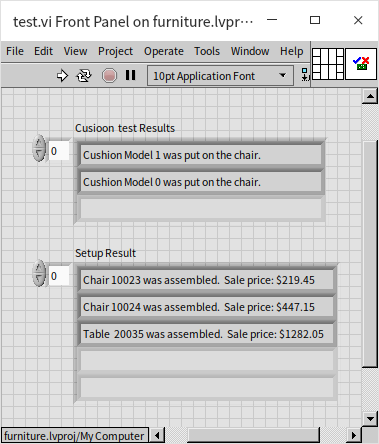The height and width of the screenshot is (444, 379).
Task: Click the furniture.lvproj/My Computer context label
Action: [75, 436]
